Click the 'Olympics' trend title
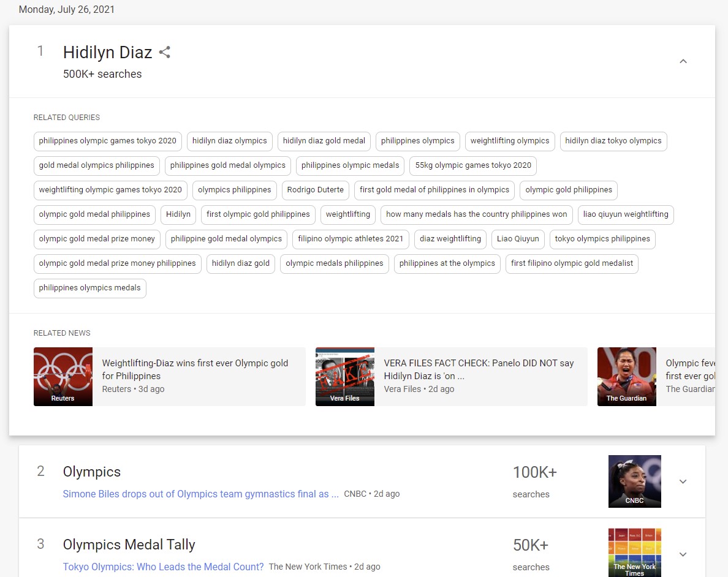 point(92,472)
